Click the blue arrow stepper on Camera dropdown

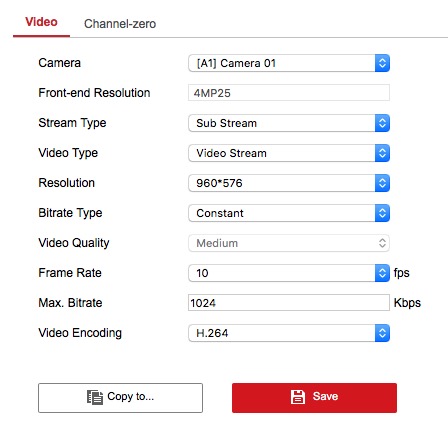pos(382,63)
